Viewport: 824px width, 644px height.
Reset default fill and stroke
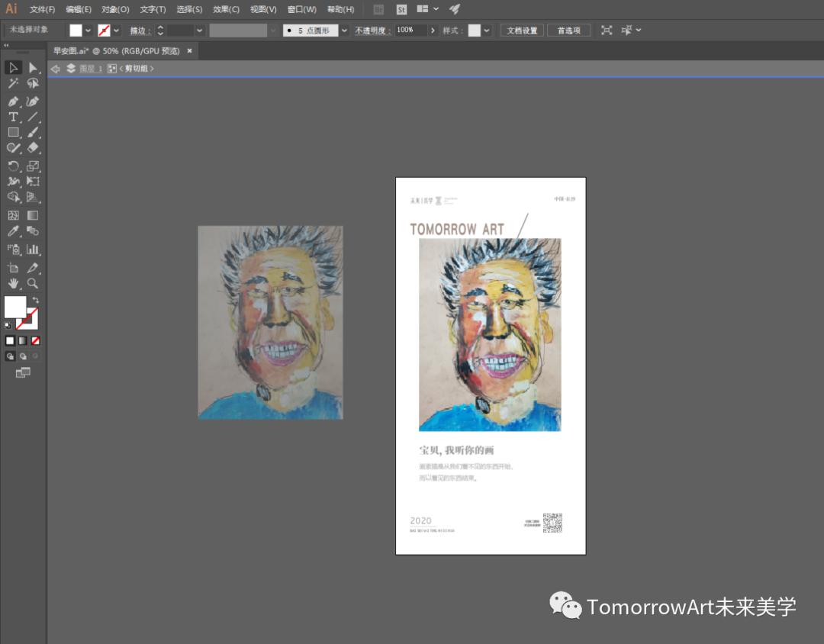click(x=8, y=325)
